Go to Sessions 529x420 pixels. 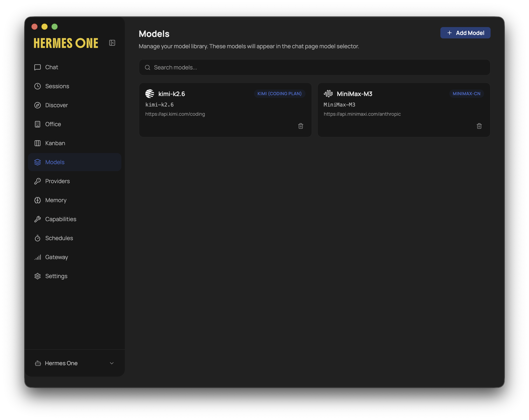tap(75, 86)
